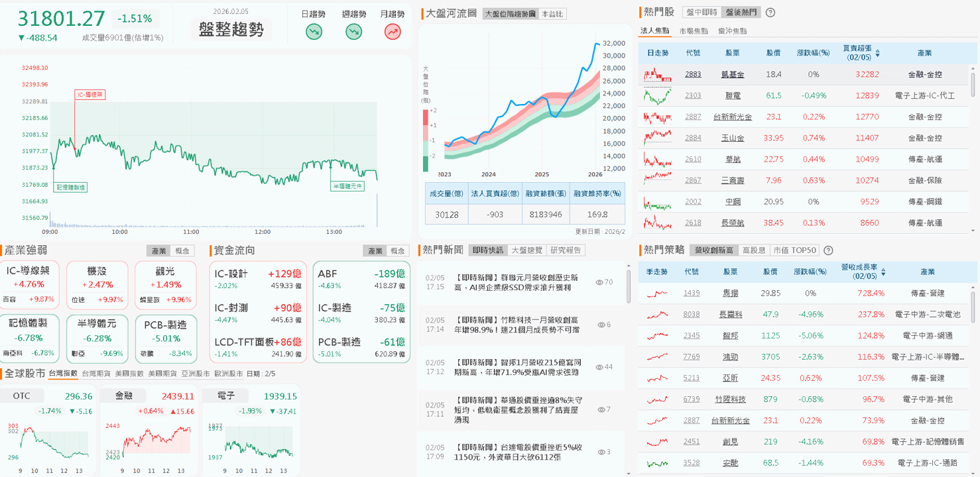
Task: Open stock code link 2303
Action: coord(693,96)
